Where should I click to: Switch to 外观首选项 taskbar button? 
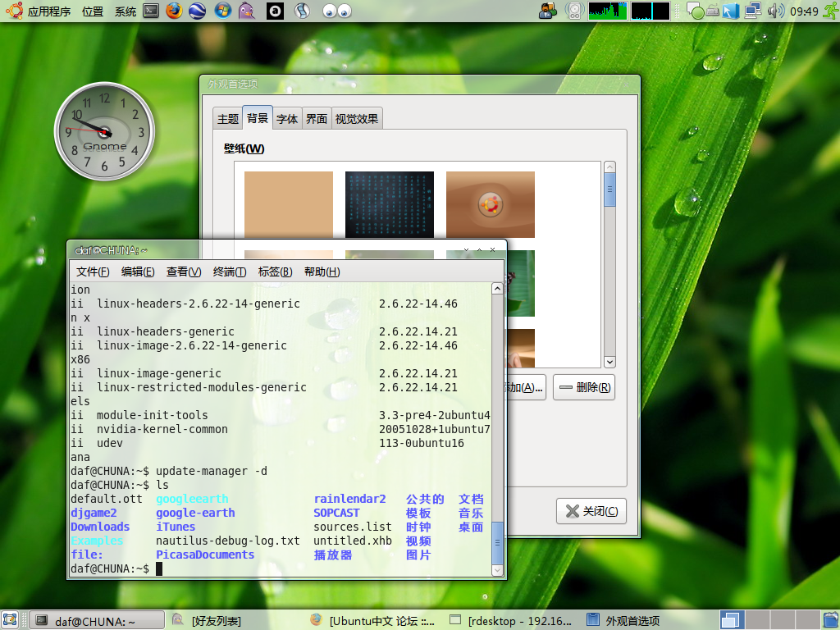pyautogui.click(x=623, y=620)
